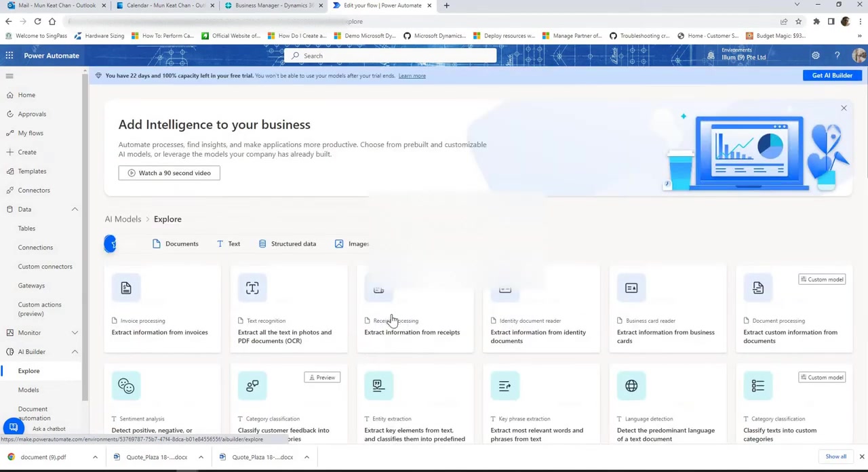868x472 pixels.
Task: Open the help question mark icon
Action: [837, 56]
